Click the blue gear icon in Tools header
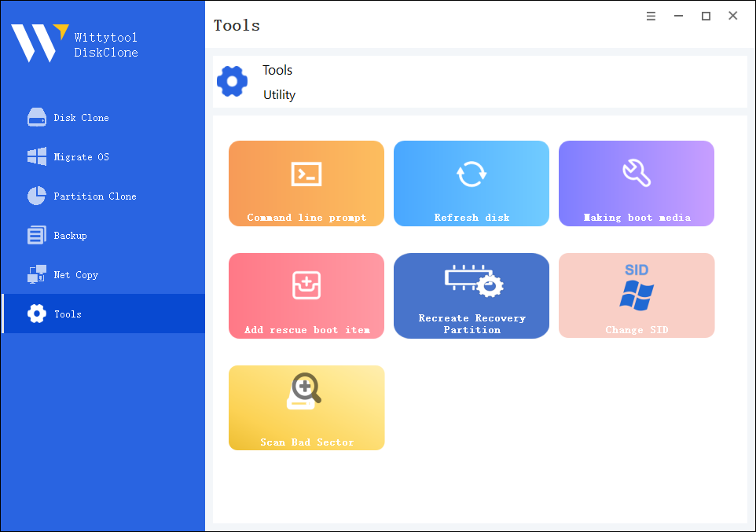The width and height of the screenshot is (756, 532). (x=232, y=82)
